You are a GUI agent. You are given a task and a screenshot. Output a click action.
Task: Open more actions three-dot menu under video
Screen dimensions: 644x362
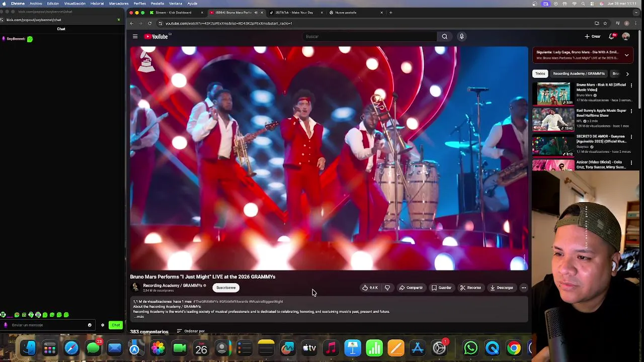tap(524, 288)
